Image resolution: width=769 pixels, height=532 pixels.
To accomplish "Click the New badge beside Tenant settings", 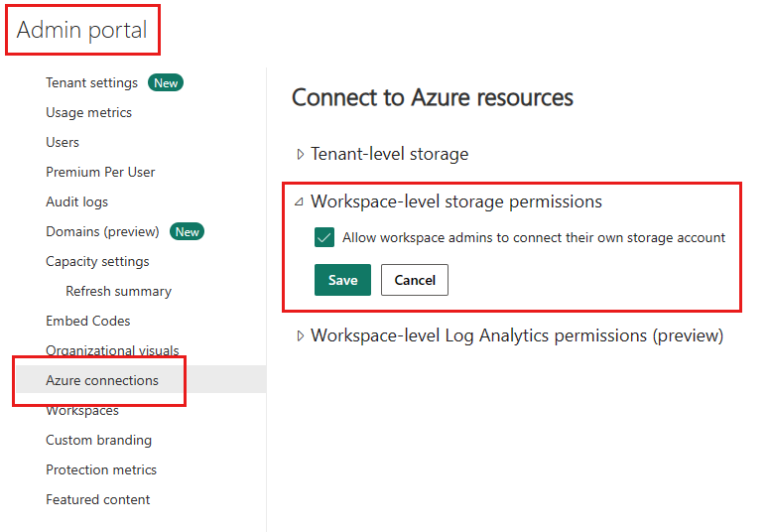I will point(166,83).
